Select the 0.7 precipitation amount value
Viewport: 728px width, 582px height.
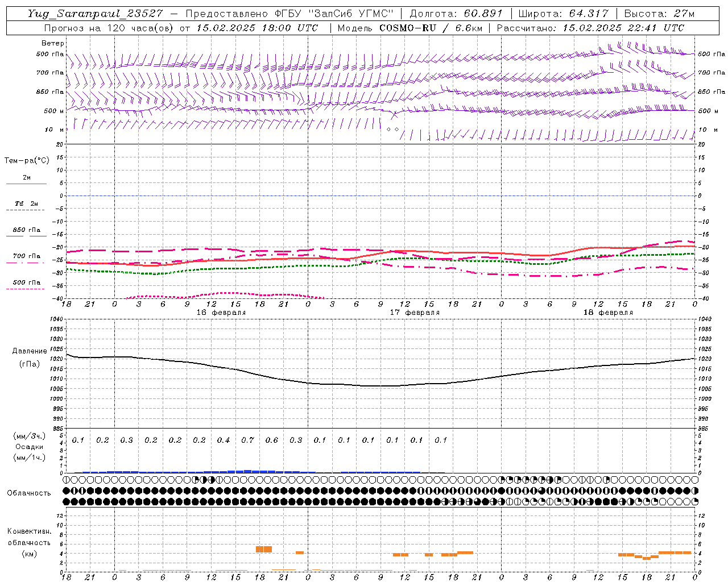[247, 440]
